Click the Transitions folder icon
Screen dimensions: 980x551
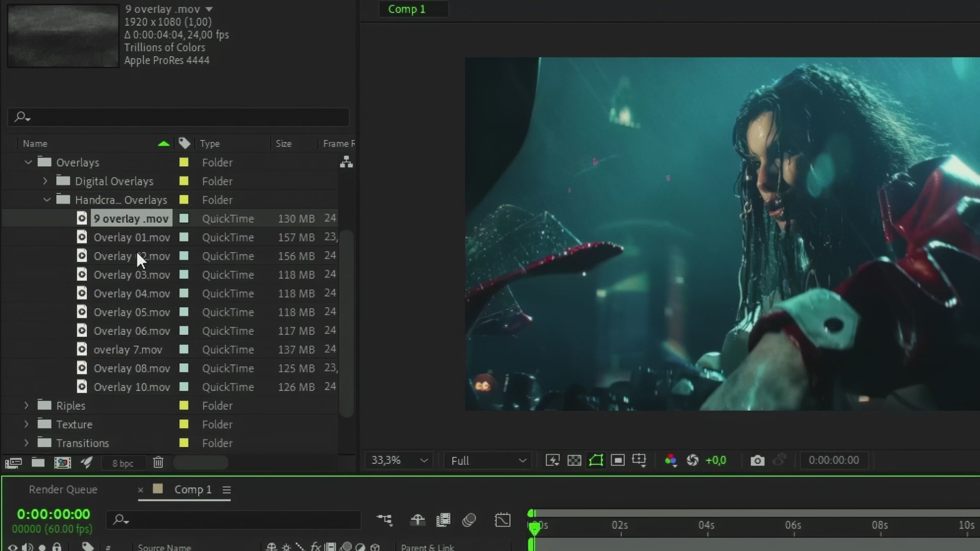tap(45, 443)
